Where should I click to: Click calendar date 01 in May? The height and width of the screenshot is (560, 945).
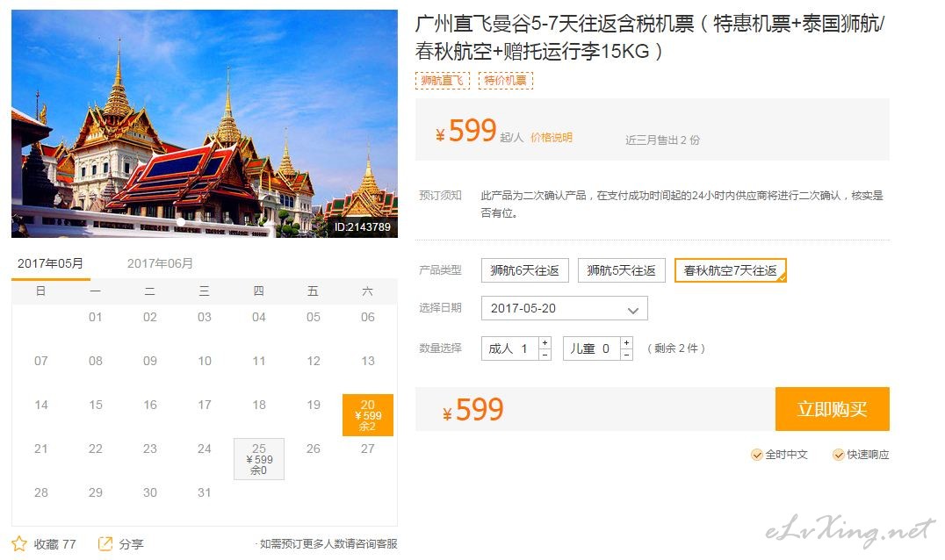click(95, 318)
